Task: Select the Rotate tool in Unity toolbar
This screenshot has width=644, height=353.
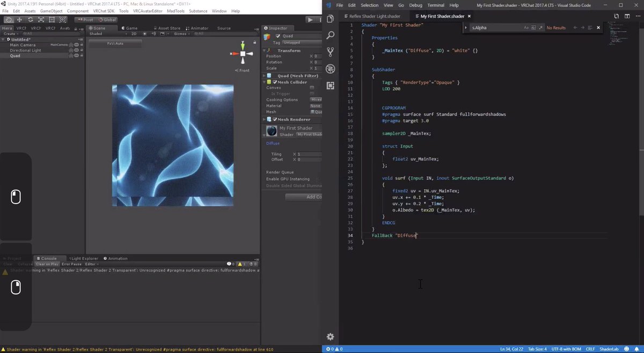Action: click(x=31, y=20)
